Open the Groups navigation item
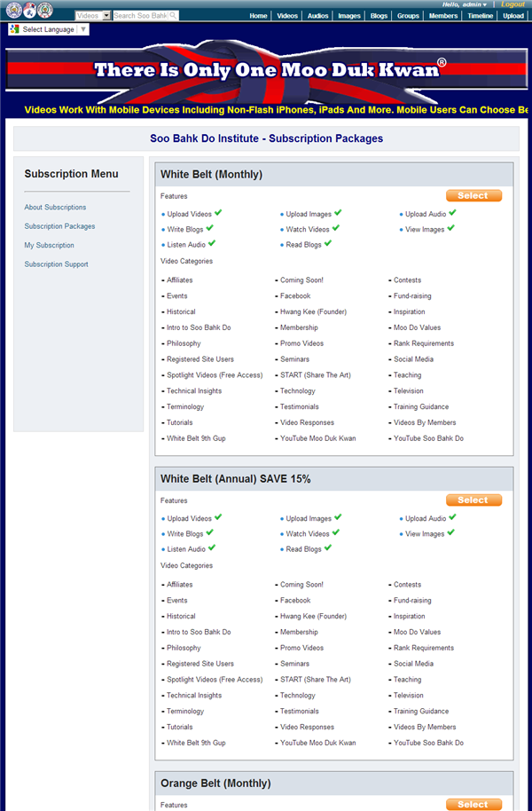Image resolution: width=532 pixels, height=811 pixels. point(409,15)
